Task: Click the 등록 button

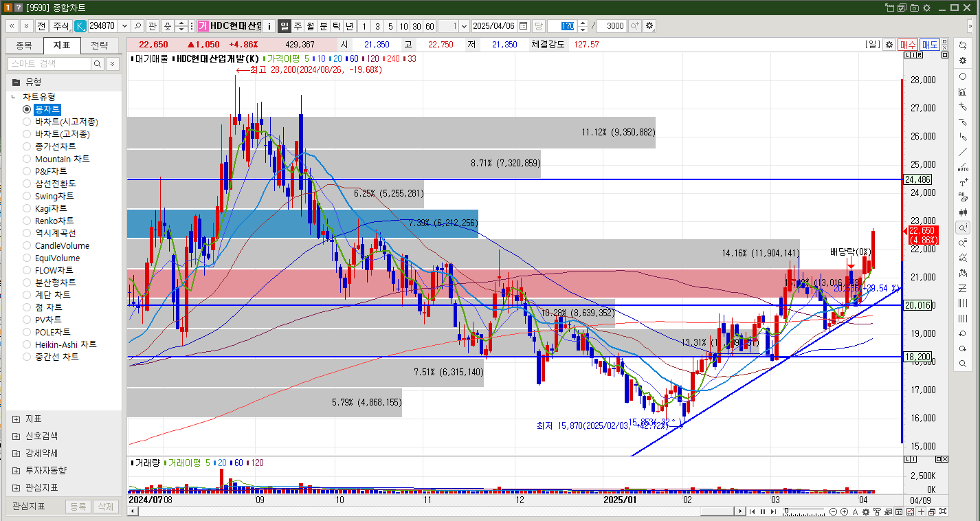Action: coord(78,507)
